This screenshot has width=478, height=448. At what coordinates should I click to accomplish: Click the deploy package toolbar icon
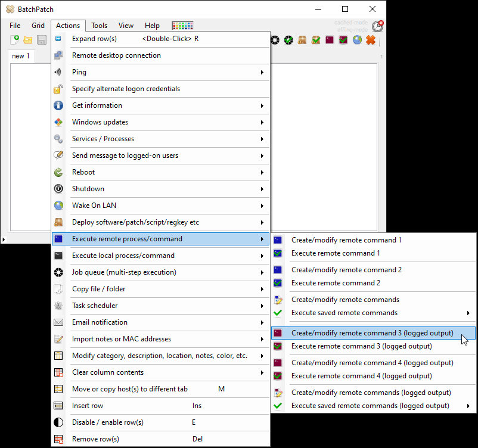click(x=302, y=40)
